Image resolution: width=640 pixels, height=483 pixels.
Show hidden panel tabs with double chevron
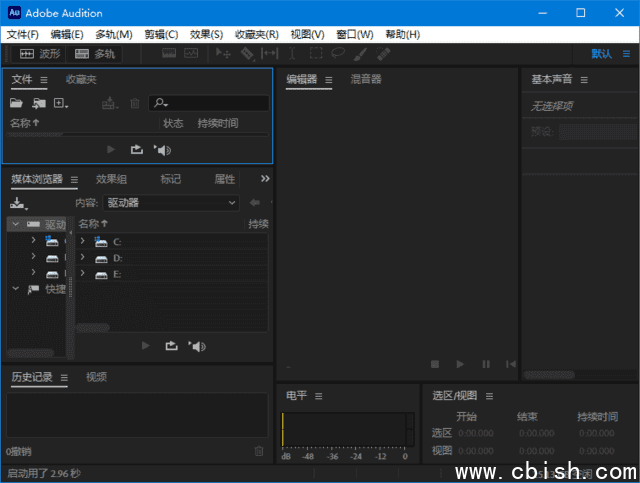[265, 179]
